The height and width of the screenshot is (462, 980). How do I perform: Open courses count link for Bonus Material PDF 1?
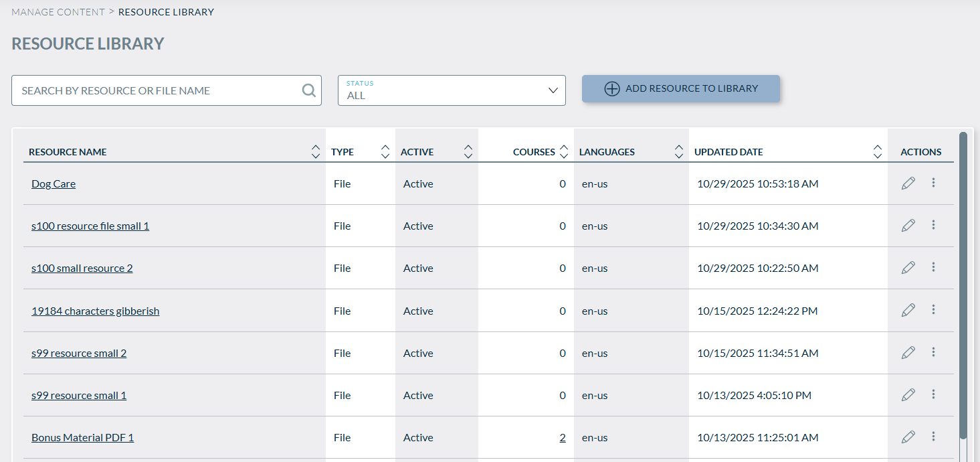point(563,437)
